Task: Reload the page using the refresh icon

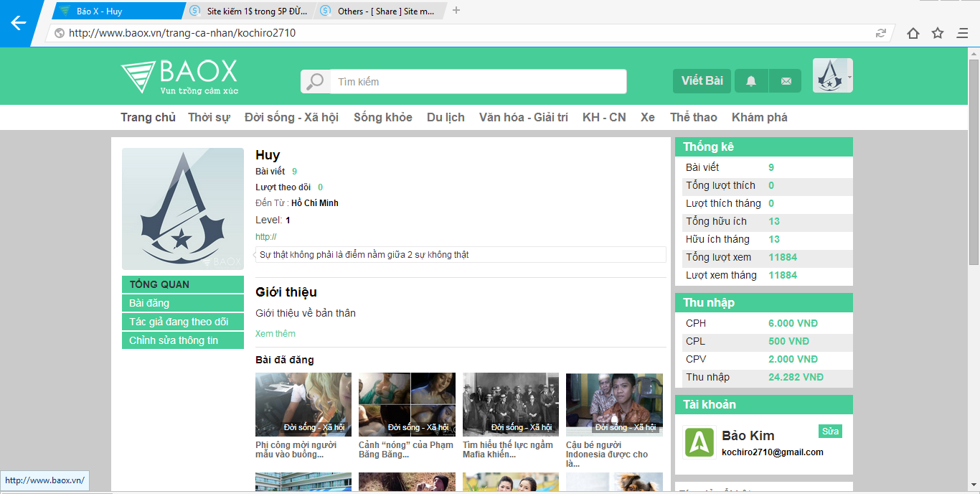Action: pyautogui.click(x=880, y=33)
